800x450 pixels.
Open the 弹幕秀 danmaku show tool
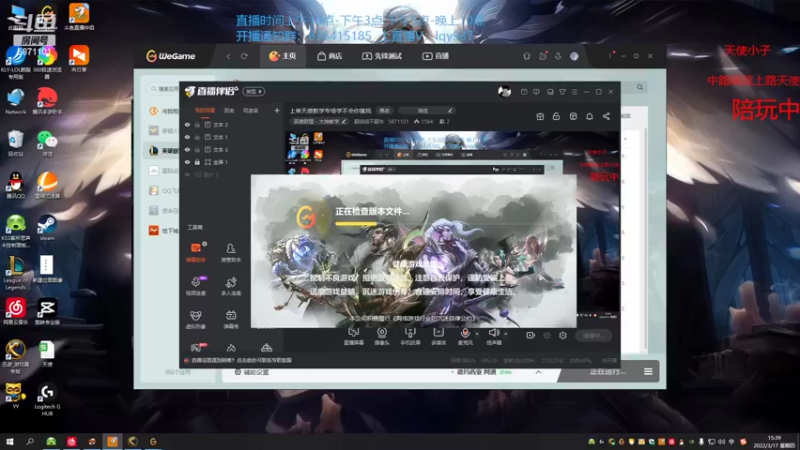pyautogui.click(x=231, y=319)
